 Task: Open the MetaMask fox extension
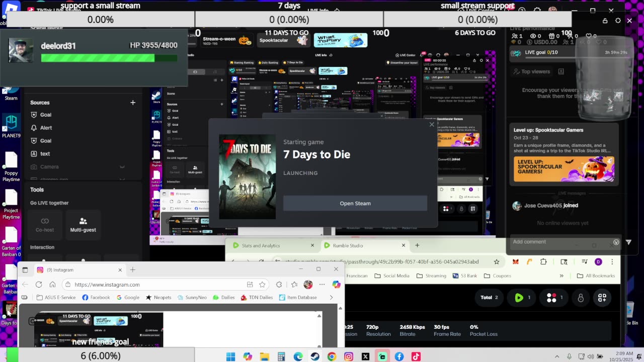pos(515,261)
